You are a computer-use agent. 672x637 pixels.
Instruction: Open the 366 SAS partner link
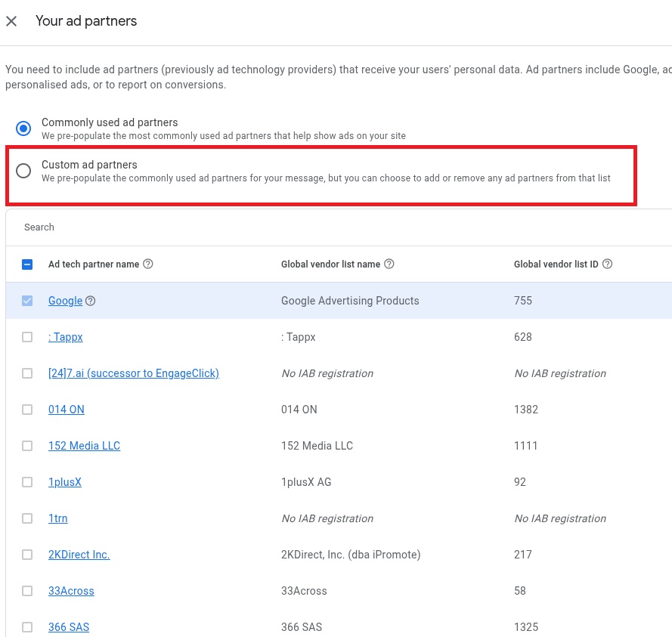click(69, 627)
